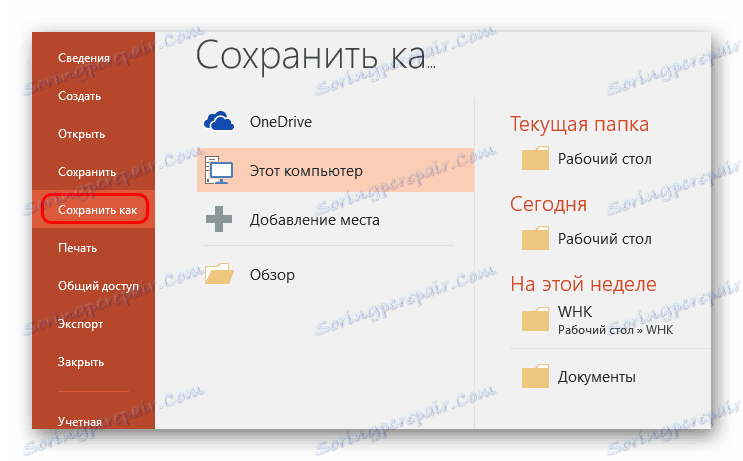
Task: Choose Этот компьютер save location
Action: tap(335, 170)
